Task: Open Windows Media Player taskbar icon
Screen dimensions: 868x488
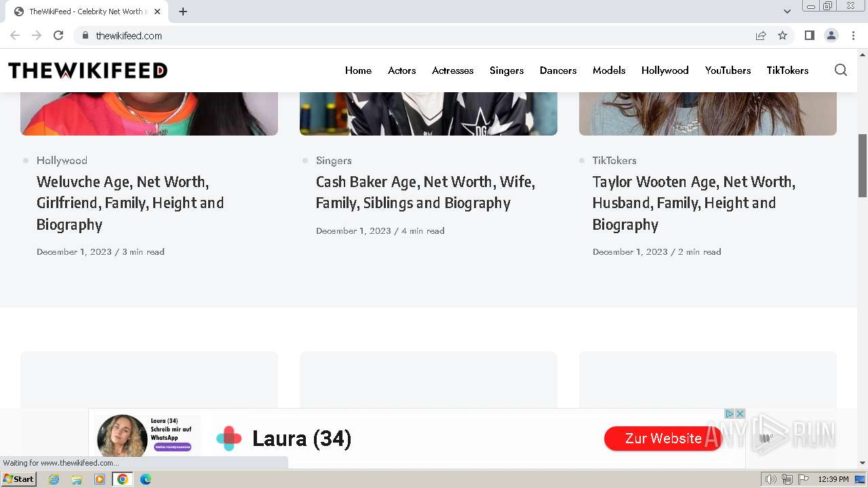Action: tap(100, 479)
